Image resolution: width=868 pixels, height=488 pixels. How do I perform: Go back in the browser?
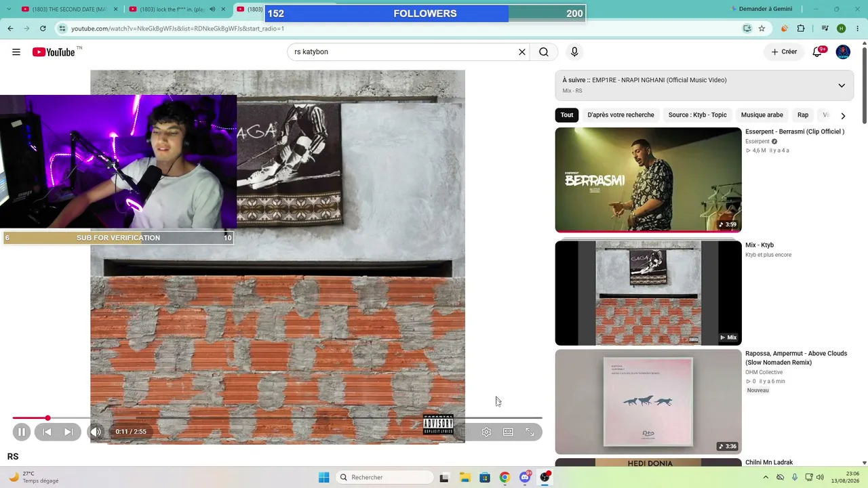click(10, 28)
